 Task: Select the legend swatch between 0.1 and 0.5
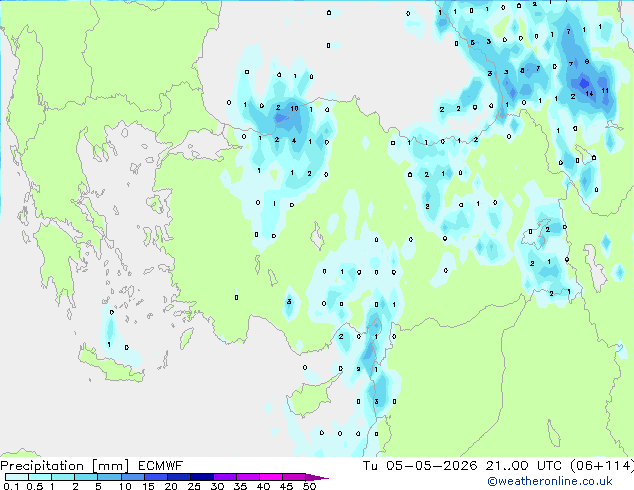[x=17, y=477]
